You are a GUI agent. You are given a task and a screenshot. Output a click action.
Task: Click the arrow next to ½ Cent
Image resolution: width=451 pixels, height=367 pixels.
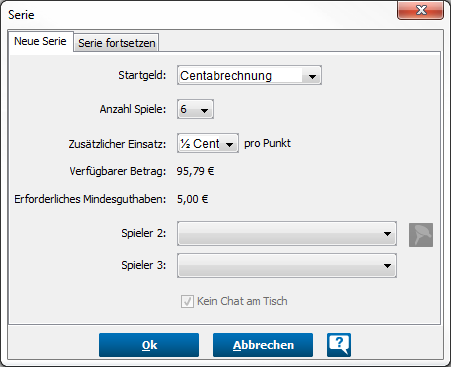(229, 145)
